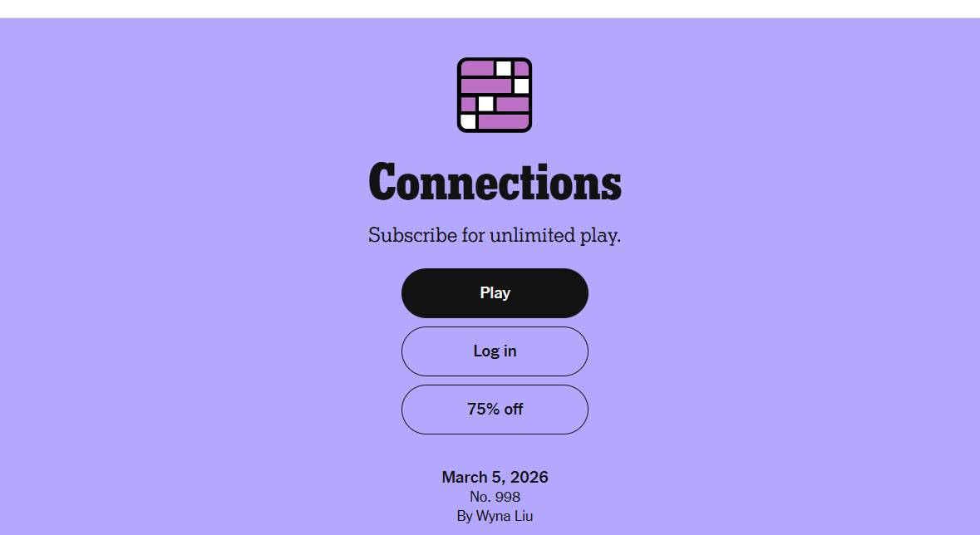The height and width of the screenshot is (535, 980).
Task: Select the purple puzzle-board icon above the title
Action: (495, 96)
